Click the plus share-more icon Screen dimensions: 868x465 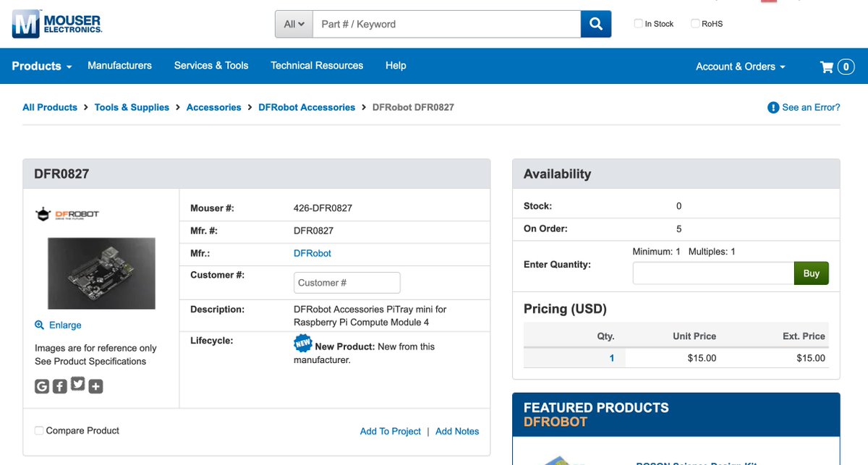[96, 386]
